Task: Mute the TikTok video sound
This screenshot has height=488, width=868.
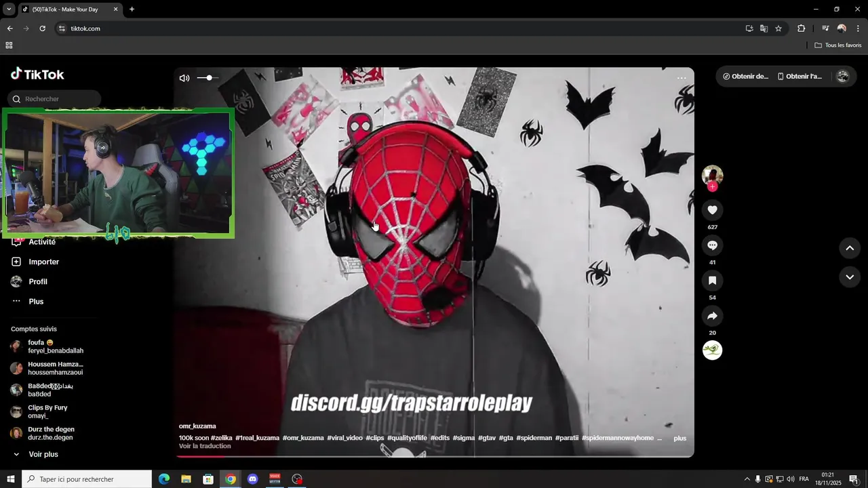Action: pyautogui.click(x=184, y=78)
